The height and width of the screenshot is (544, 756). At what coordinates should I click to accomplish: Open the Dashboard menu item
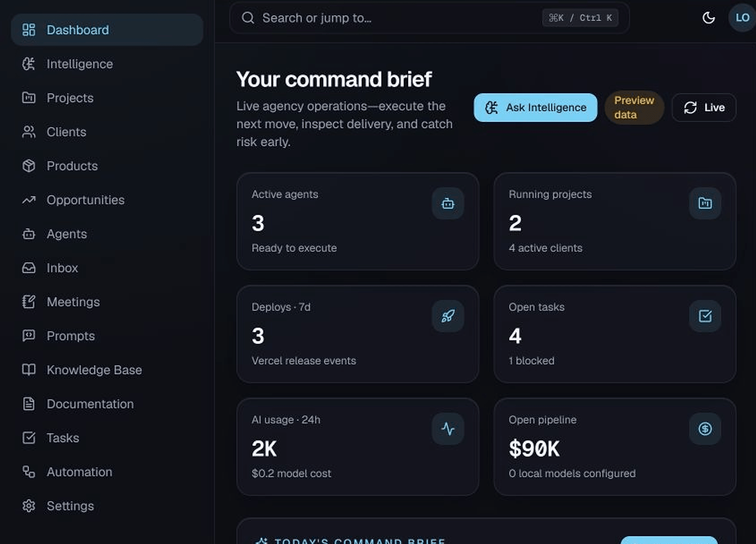[x=107, y=30]
